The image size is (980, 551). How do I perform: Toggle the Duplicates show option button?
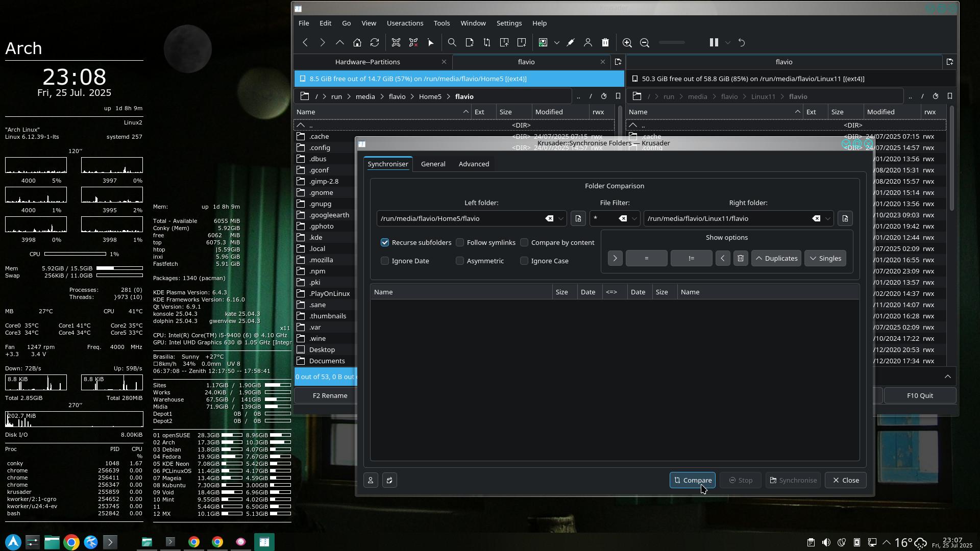pyautogui.click(x=776, y=259)
